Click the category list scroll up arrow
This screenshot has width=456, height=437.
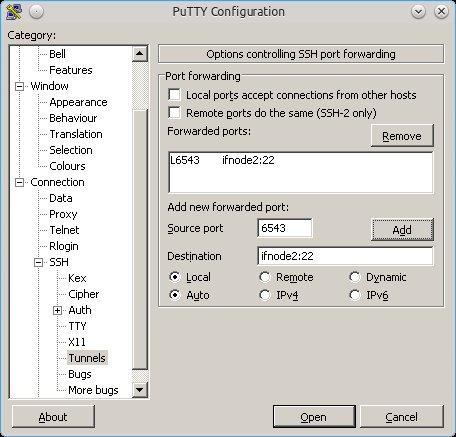140,54
